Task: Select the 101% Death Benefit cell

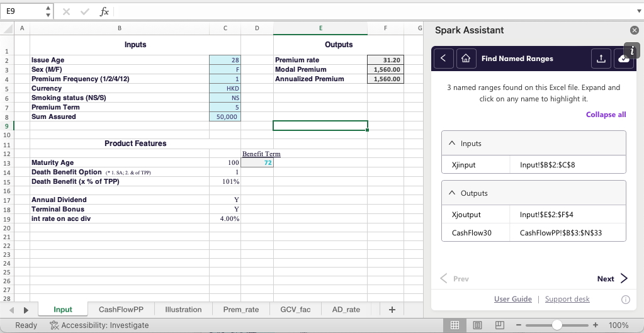Action: [225, 181]
